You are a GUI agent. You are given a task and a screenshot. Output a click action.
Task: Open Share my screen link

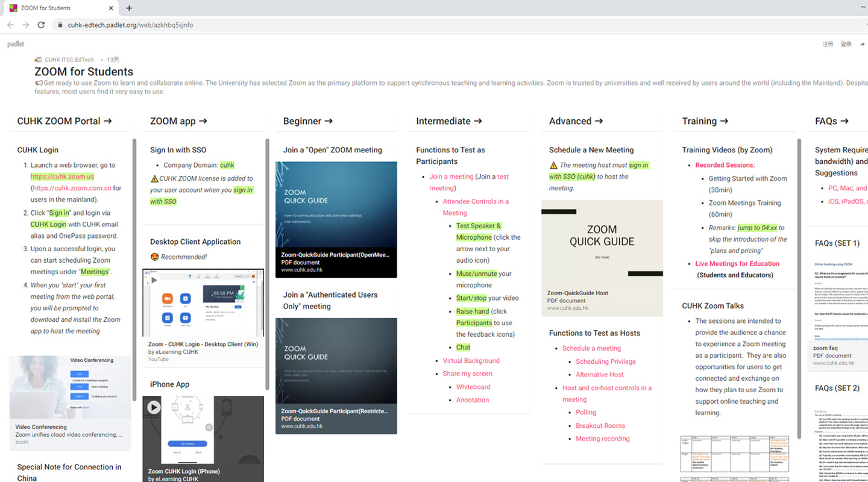point(467,374)
